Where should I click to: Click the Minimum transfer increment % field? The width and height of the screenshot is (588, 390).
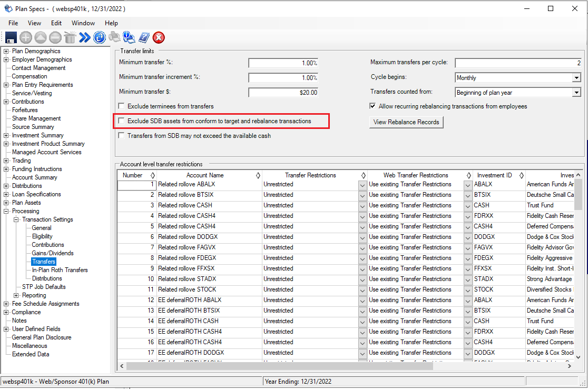click(283, 77)
